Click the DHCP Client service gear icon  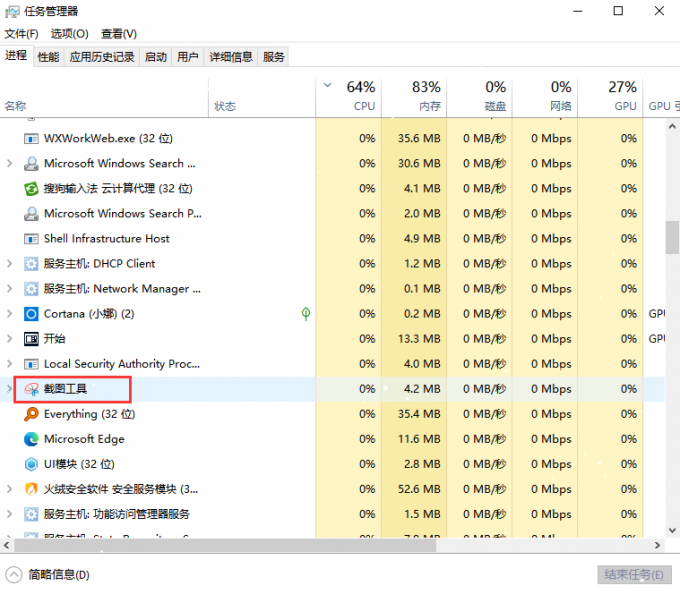[31, 264]
